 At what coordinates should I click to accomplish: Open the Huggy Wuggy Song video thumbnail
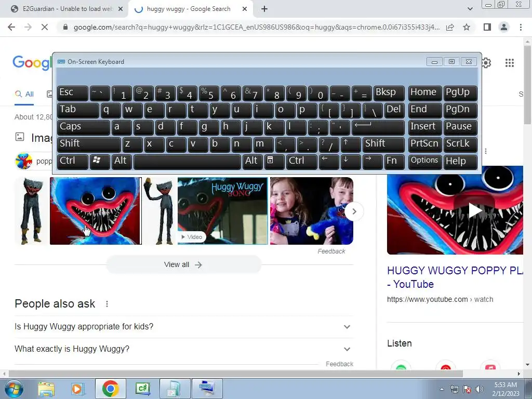222,211
